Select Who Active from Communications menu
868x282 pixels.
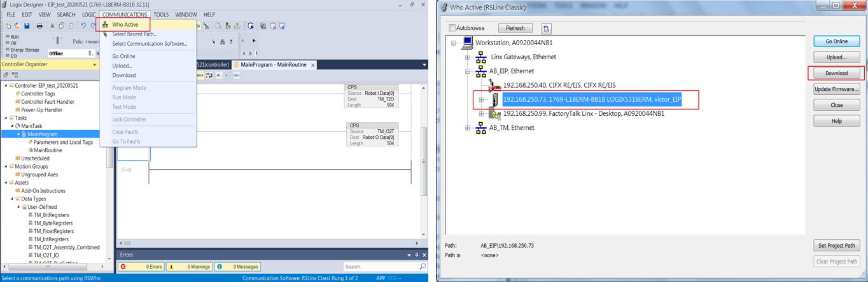tap(125, 25)
